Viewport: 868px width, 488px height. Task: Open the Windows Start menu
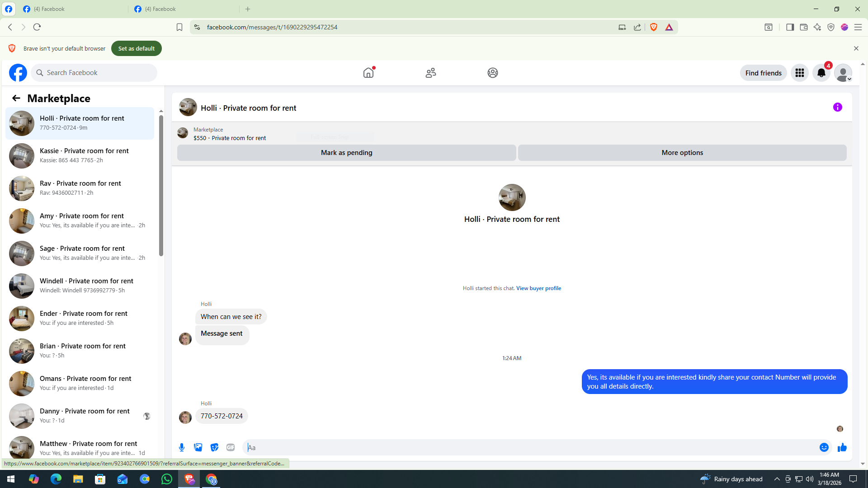pyautogui.click(x=11, y=479)
